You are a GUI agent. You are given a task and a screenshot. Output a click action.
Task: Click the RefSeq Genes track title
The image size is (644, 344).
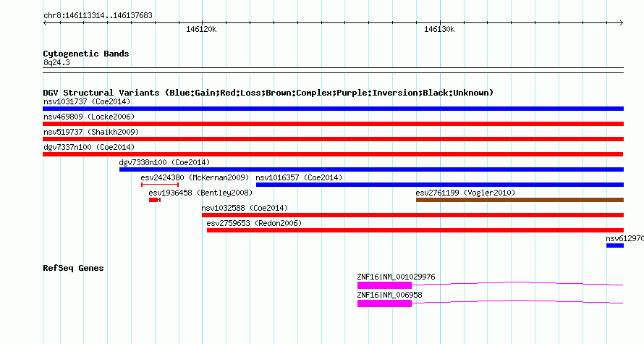point(74,269)
